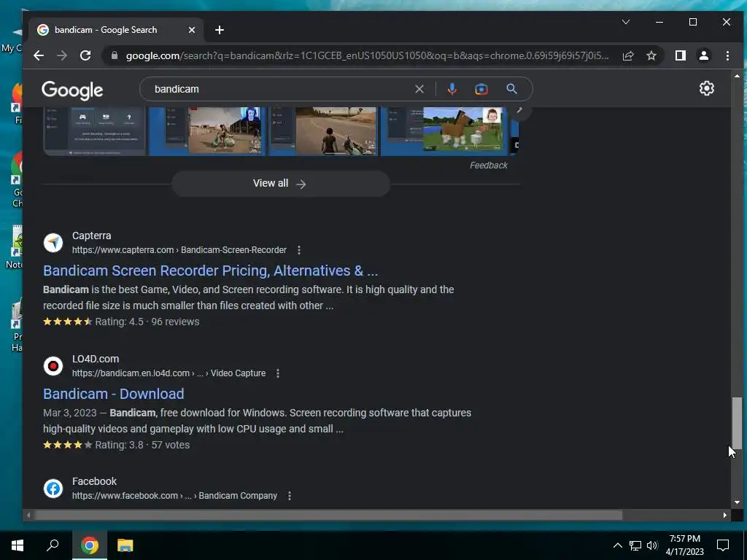Screen dimensions: 747x560
Task: Click the Facebook site name
Action: pyautogui.click(x=94, y=481)
